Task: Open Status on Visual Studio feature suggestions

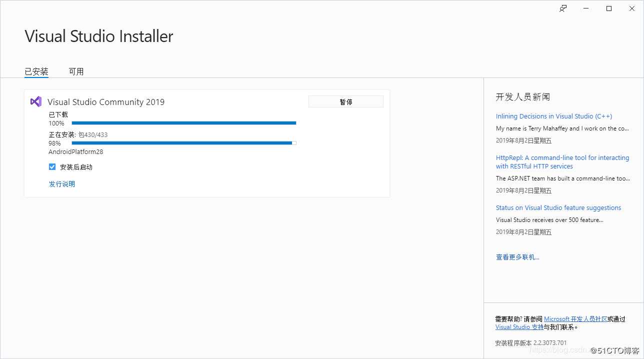Action: [x=558, y=207]
